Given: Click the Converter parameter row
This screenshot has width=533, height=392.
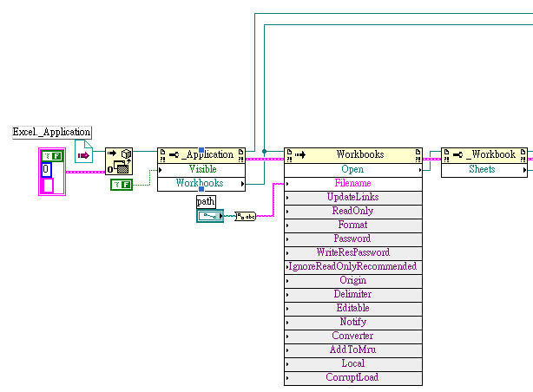Looking at the screenshot, I should pos(353,336).
